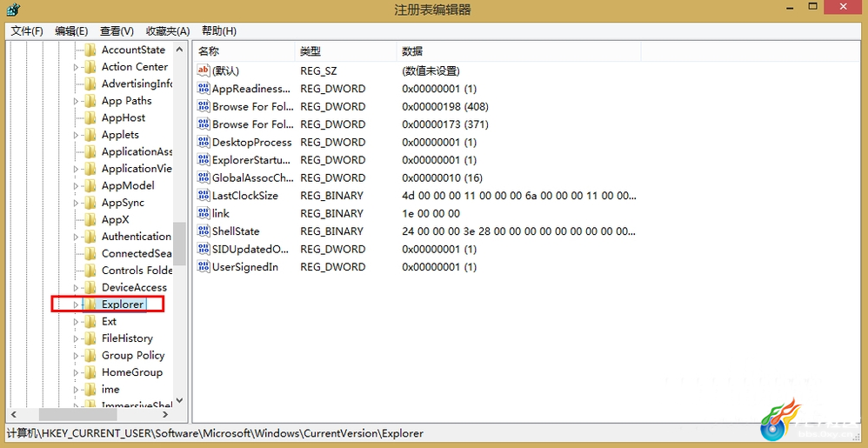Image resolution: width=868 pixels, height=448 pixels.
Task: Expand the AppModel key
Action: [77, 186]
